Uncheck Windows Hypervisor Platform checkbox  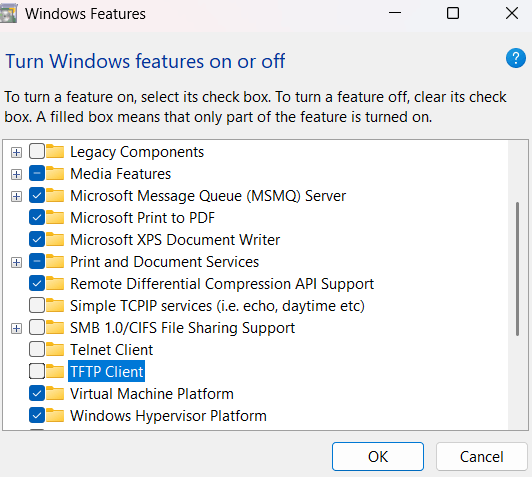click(37, 416)
